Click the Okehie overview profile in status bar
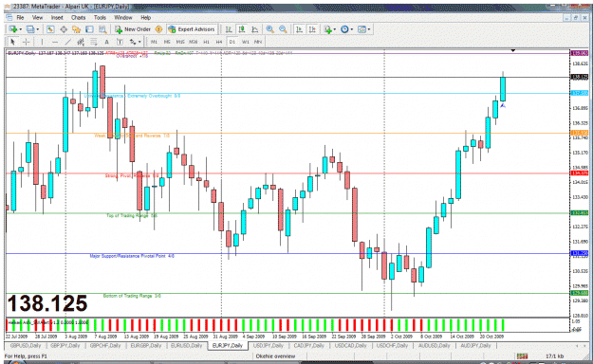This screenshot has width=593, height=364. (275, 356)
